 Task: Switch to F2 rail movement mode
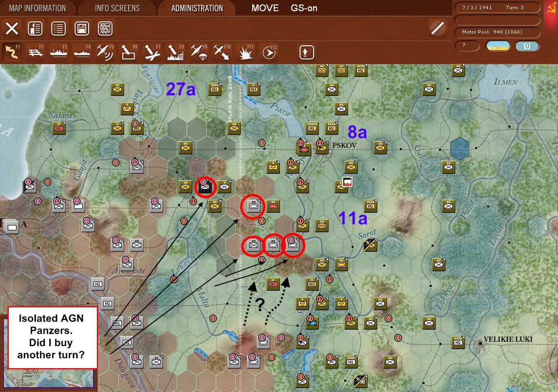pos(36,52)
